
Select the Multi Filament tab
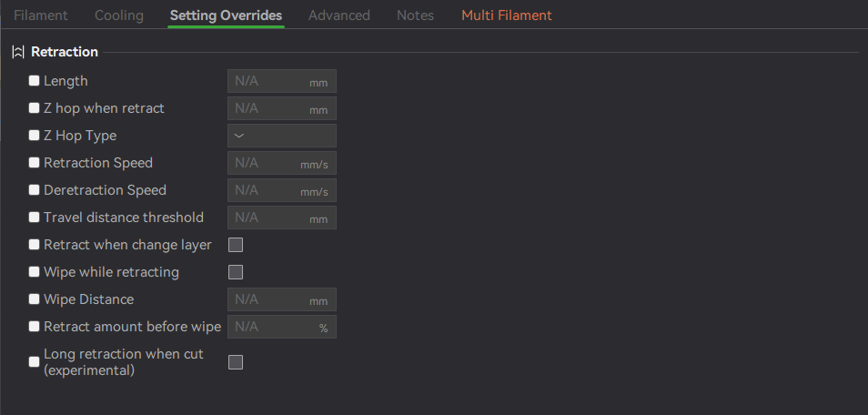tap(507, 15)
